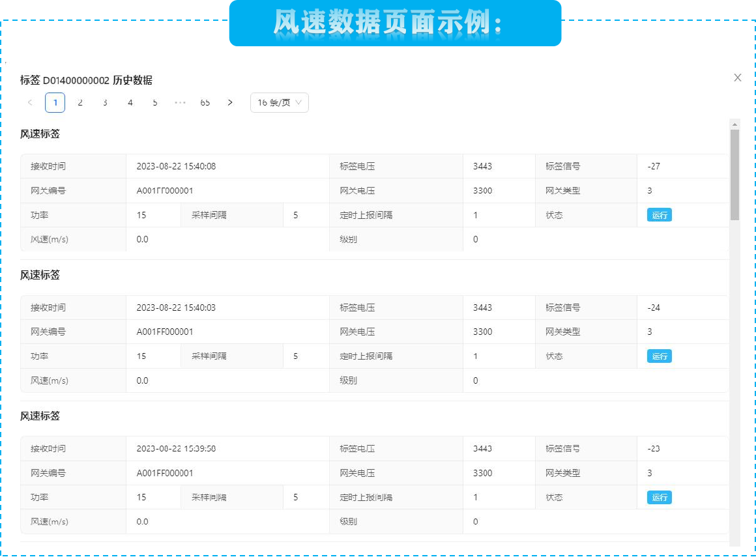Image resolution: width=756 pixels, height=557 pixels.
Task: Click 运行 status tag in 15:40:08 record
Action: pos(659,215)
